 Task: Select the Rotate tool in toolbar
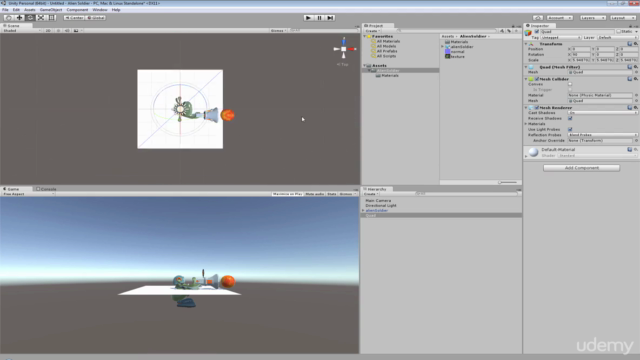[30, 18]
